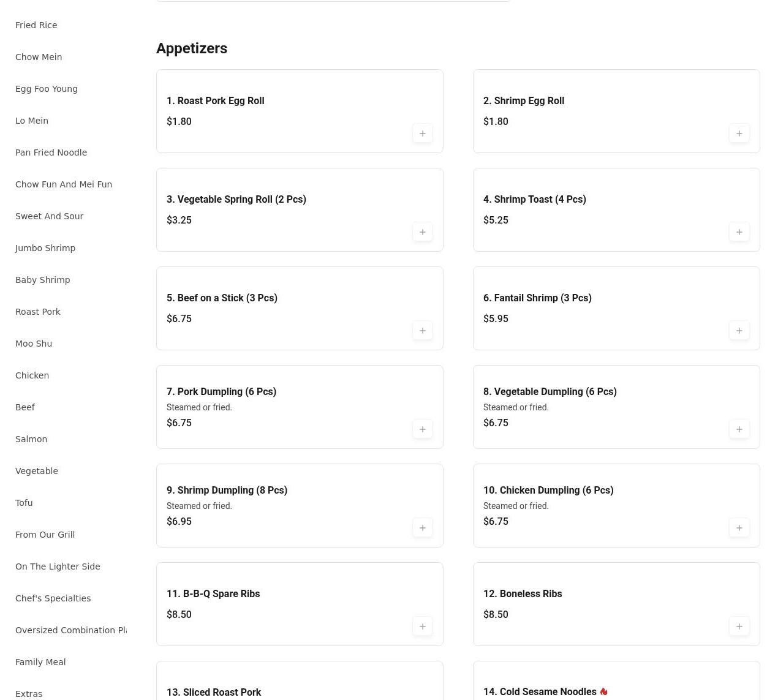
Task: Add Boneless Ribs with plus icon
Action: click(x=739, y=627)
